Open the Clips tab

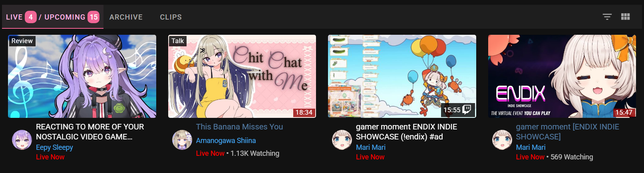[171, 17]
